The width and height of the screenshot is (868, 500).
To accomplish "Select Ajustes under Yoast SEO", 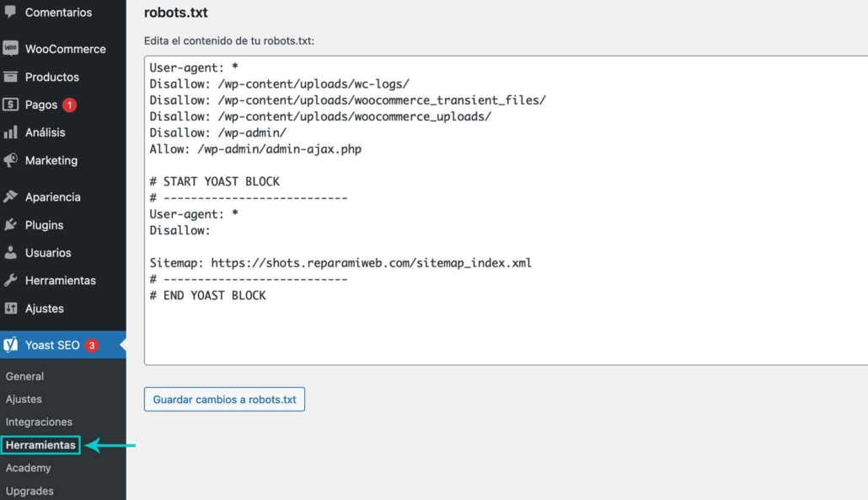I will (x=24, y=399).
